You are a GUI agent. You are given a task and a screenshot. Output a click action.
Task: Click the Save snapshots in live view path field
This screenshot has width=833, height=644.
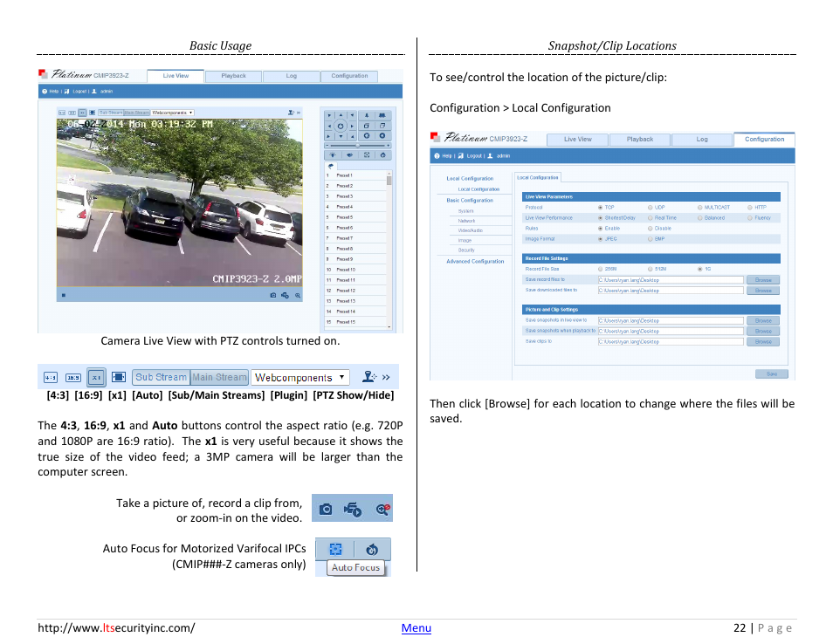(671, 320)
